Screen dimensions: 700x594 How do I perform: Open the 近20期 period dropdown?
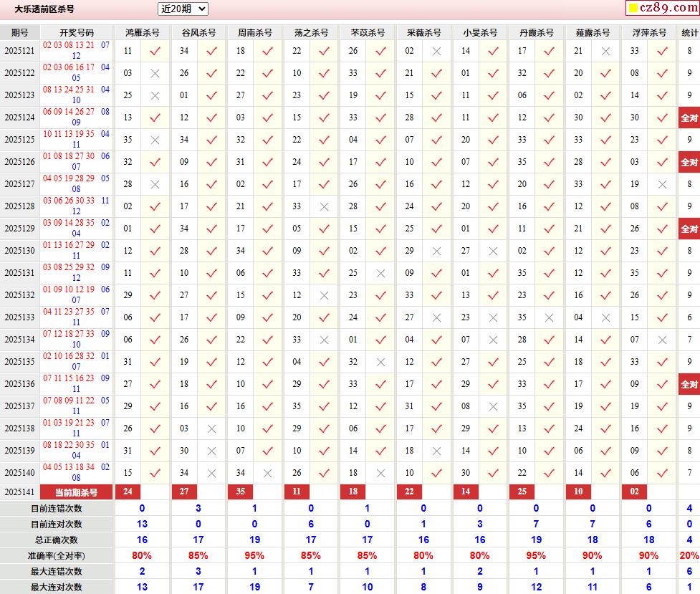183,9
